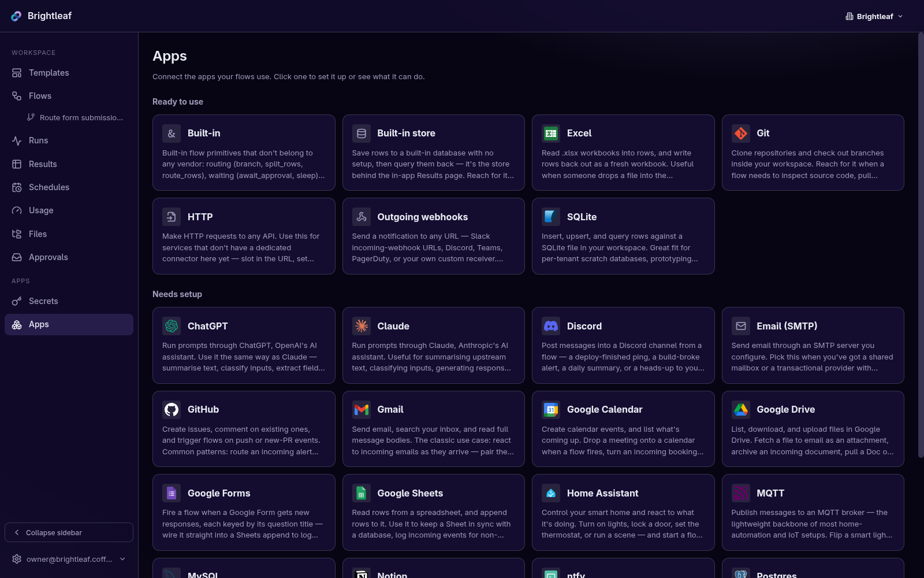Viewport: 924px width, 578px height.
Task: Click the Discord description text
Action: coord(623,357)
